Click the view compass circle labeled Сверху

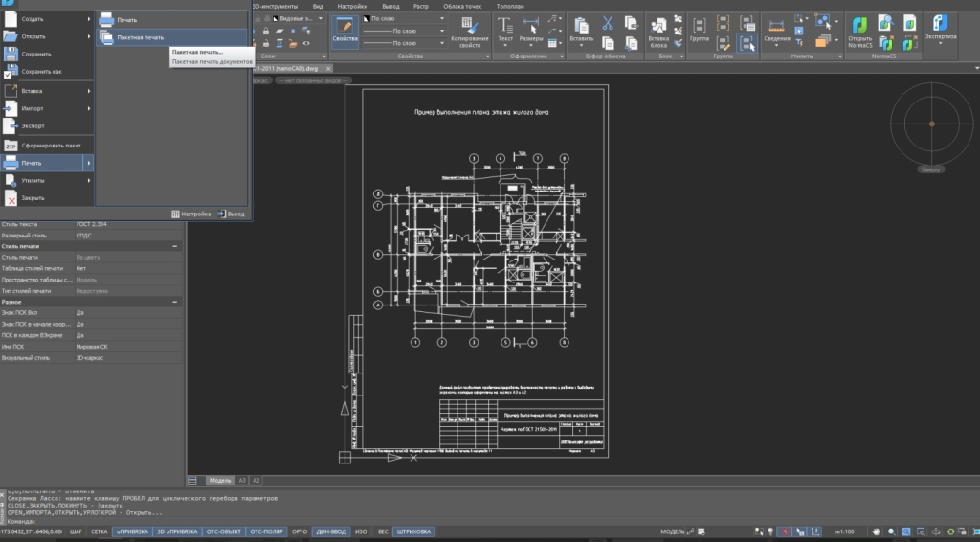click(x=930, y=124)
